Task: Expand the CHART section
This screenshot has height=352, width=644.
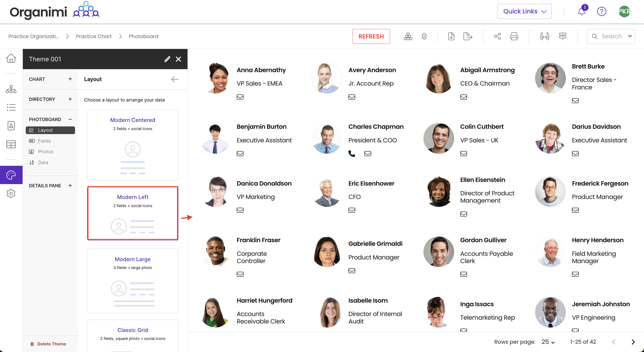Action: (70, 79)
